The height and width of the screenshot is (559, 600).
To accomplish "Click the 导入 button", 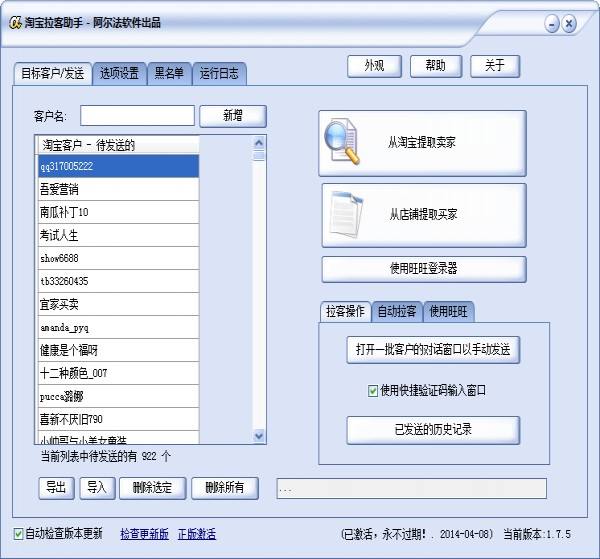I will pos(97,488).
